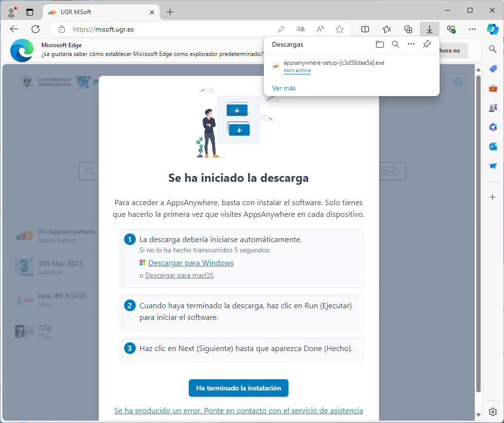Select Java JRE 8 U221 entry

(x=54, y=300)
